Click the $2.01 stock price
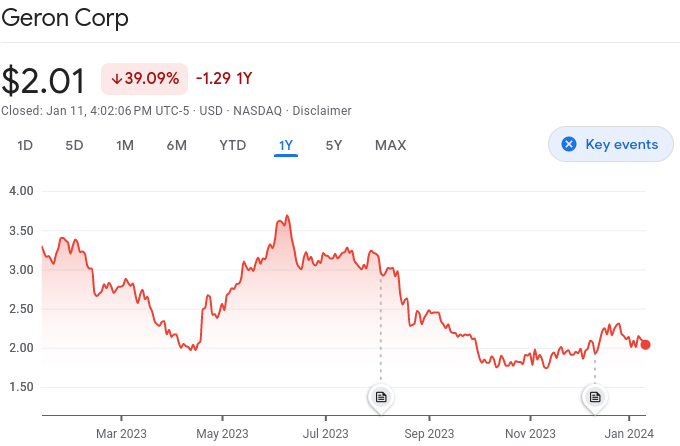 point(44,79)
